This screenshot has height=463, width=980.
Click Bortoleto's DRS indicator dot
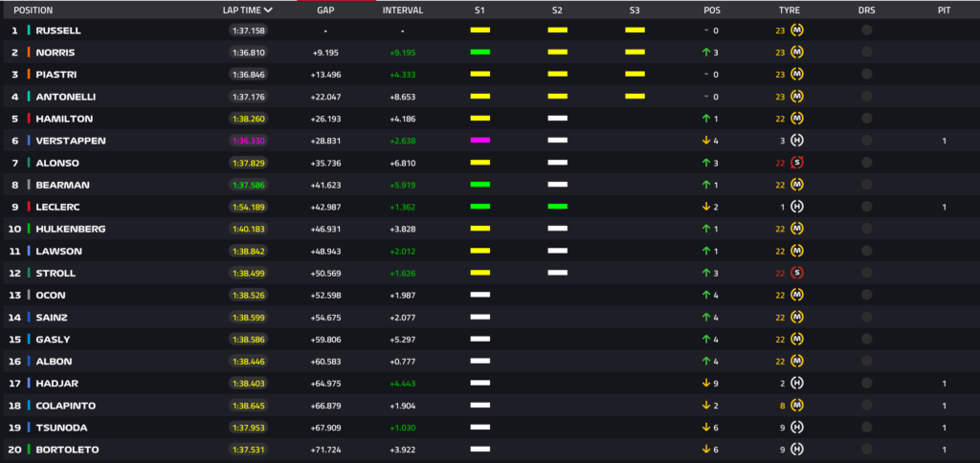pos(866,449)
